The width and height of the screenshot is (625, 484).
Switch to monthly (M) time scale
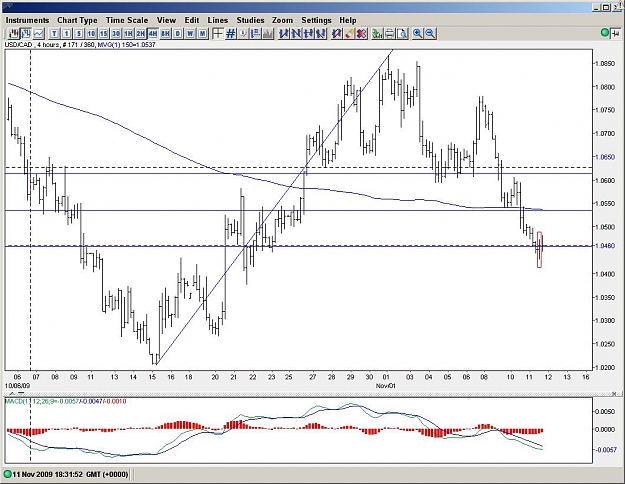pyautogui.click(x=202, y=34)
